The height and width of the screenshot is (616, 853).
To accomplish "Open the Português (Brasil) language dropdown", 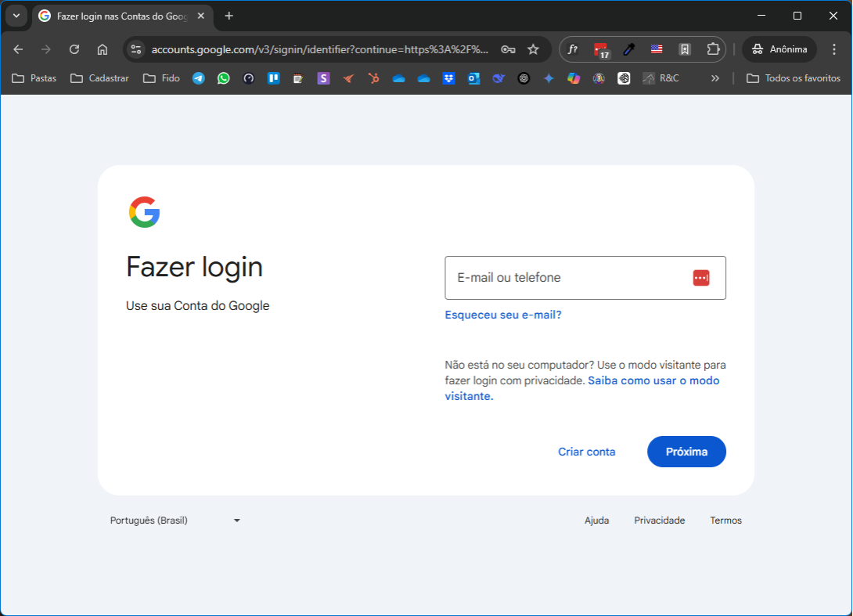I will pos(175,521).
